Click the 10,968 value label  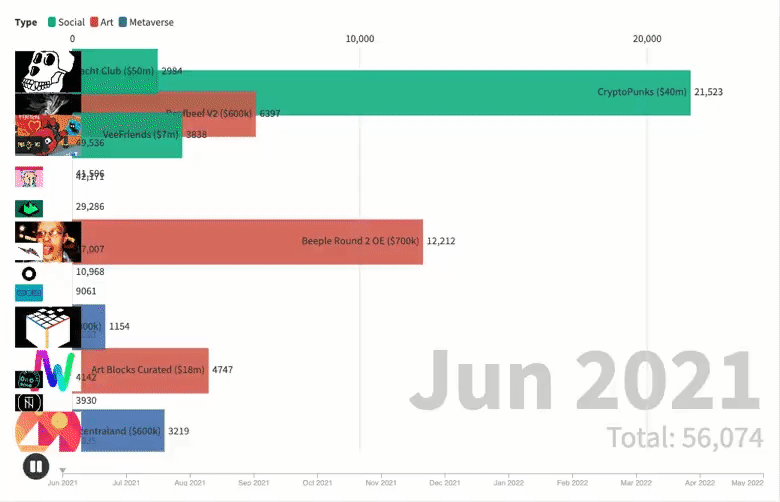tap(90, 272)
